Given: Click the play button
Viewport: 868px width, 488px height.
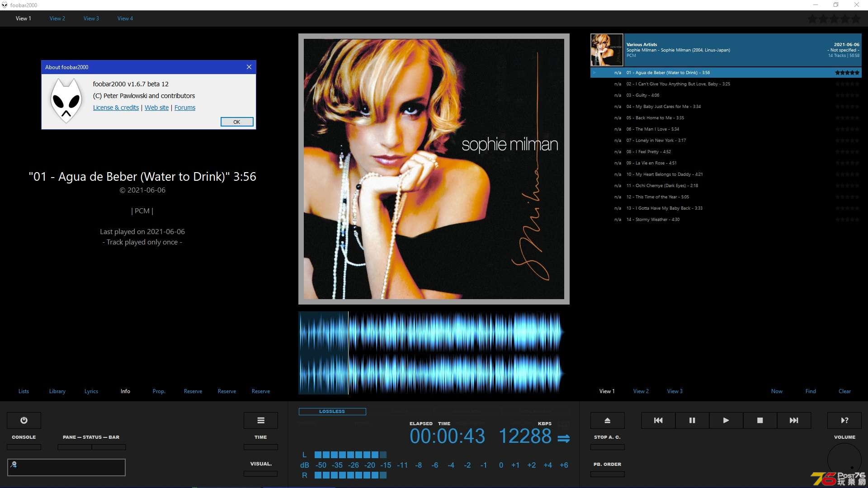Looking at the screenshot, I should pos(726,420).
